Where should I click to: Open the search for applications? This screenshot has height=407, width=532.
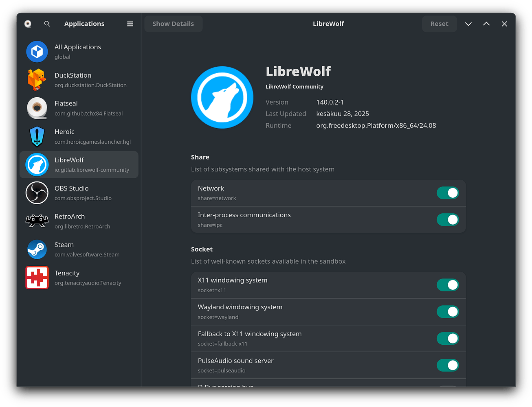tap(47, 24)
